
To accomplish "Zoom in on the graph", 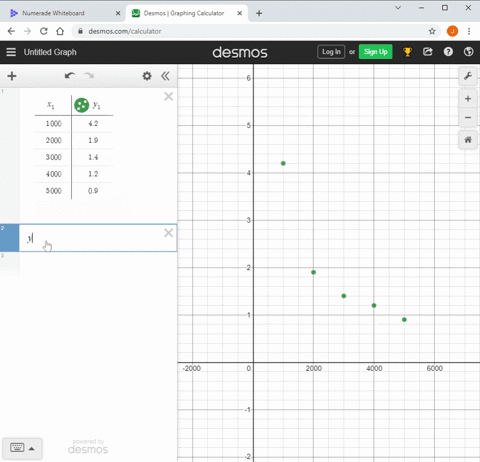I will point(468,99).
